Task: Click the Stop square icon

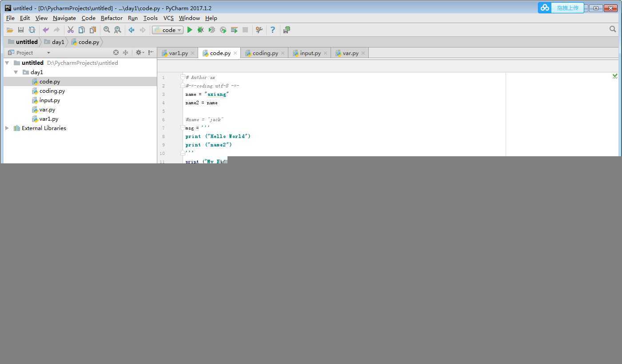Action: click(245, 30)
